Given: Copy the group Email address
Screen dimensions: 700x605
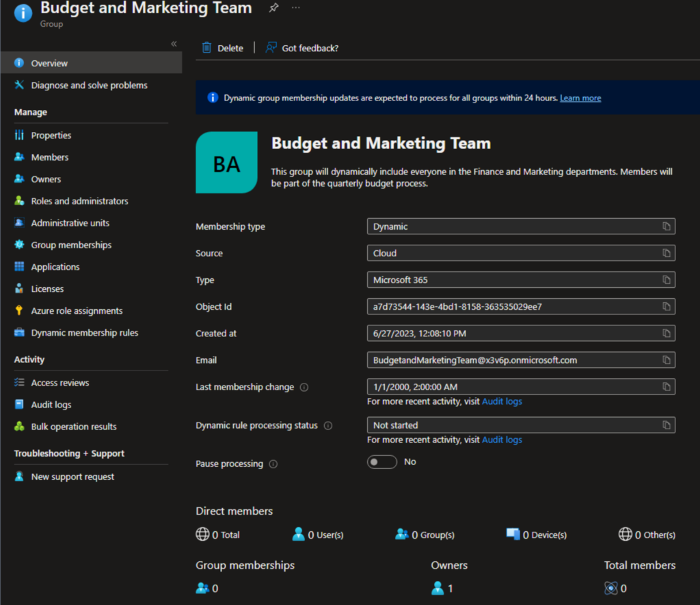Looking at the screenshot, I should click(666, 360).
